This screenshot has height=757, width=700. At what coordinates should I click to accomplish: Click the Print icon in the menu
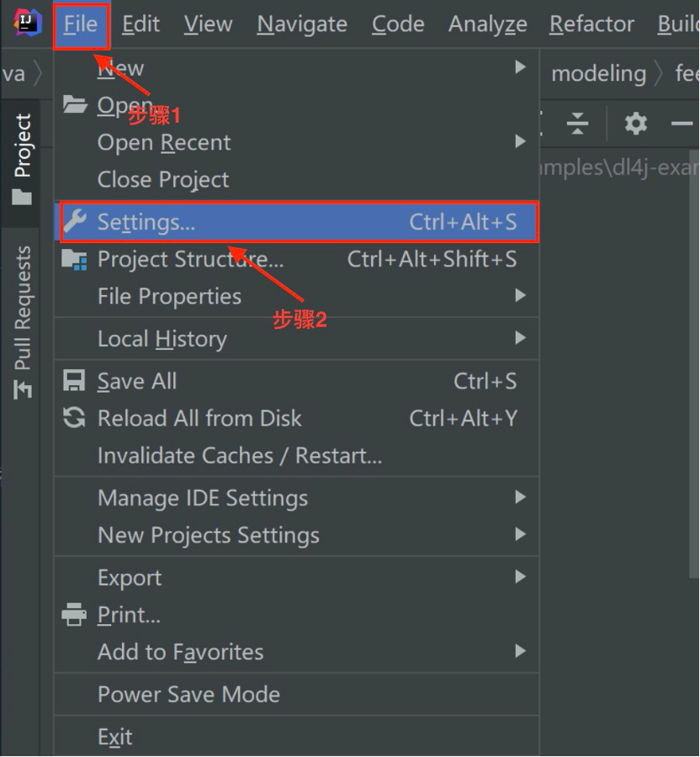click(x=75, y=615)
